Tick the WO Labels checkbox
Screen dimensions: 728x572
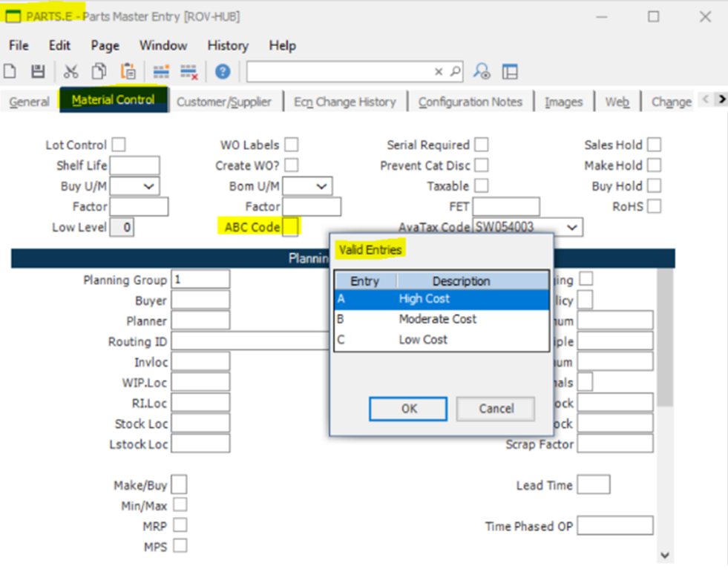click(x=291, y=145)
